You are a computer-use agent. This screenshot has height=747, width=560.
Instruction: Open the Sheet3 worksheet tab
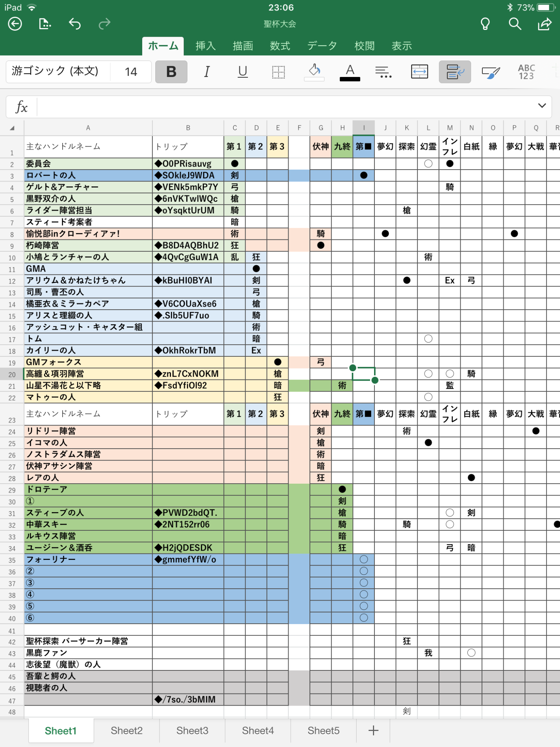[x=192, y=731]
